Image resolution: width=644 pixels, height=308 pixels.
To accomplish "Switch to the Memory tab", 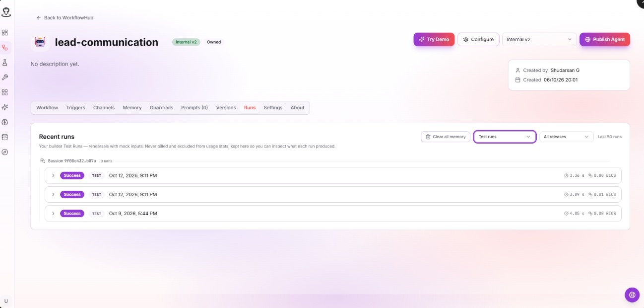I will tap(132, 108).
